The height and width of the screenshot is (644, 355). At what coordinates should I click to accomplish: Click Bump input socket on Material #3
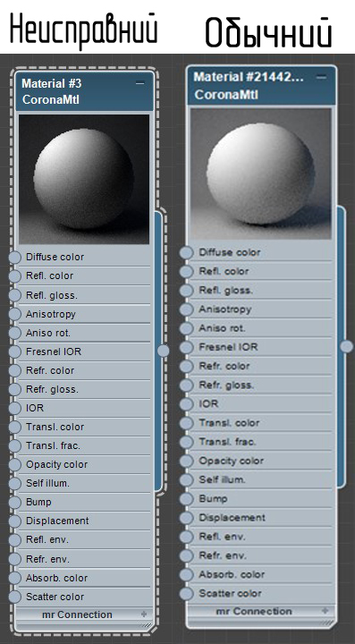[15, 502]
